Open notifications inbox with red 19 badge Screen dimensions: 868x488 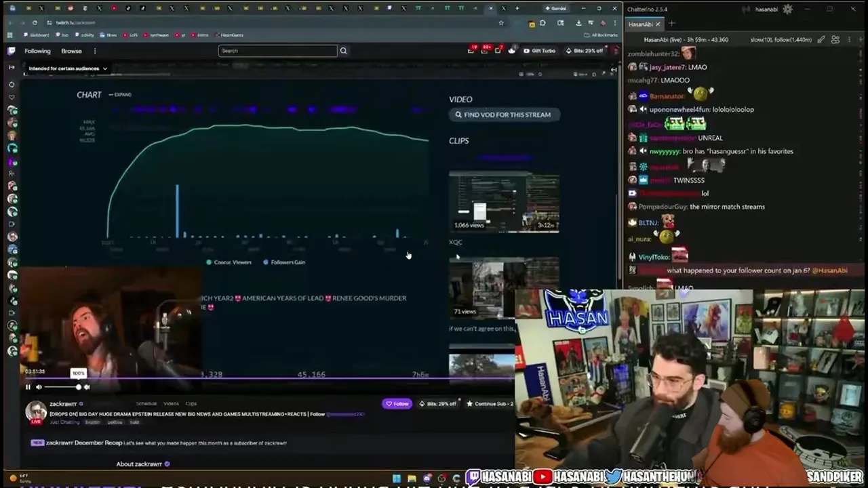tap(471, 50)
